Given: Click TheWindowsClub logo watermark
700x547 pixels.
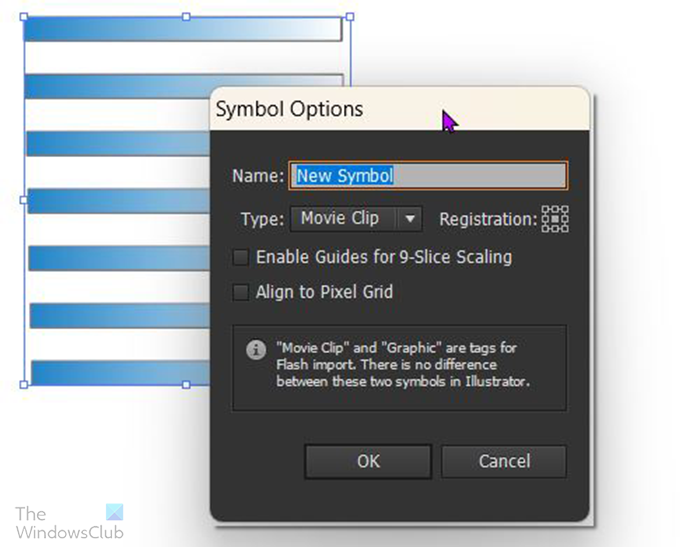Looking at the screenshot, I should pos(69,523).
